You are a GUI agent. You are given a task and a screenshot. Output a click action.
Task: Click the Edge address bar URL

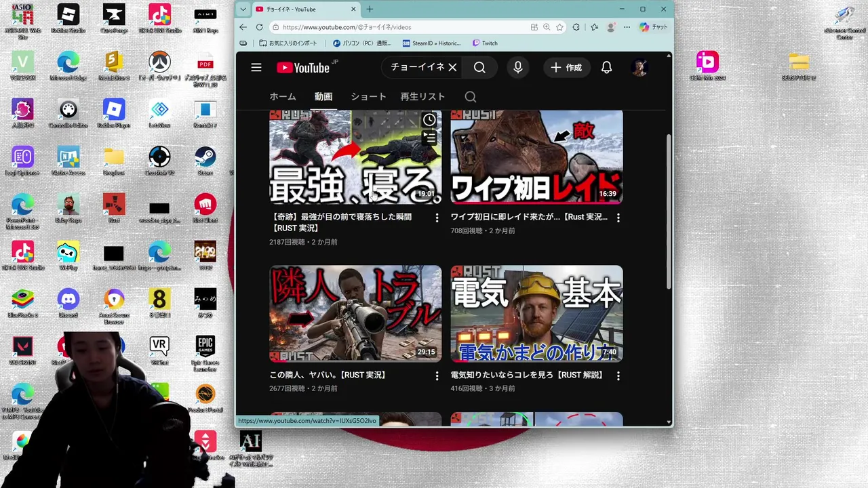click(x=347, y=27)
